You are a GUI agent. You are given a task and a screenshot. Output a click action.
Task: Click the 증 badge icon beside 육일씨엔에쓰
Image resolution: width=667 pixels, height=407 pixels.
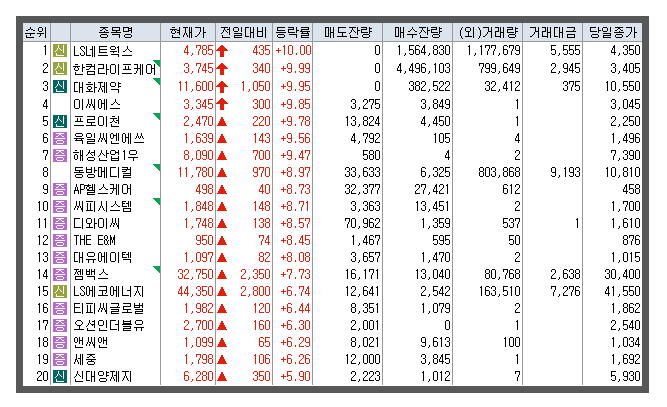click(60, 138)
